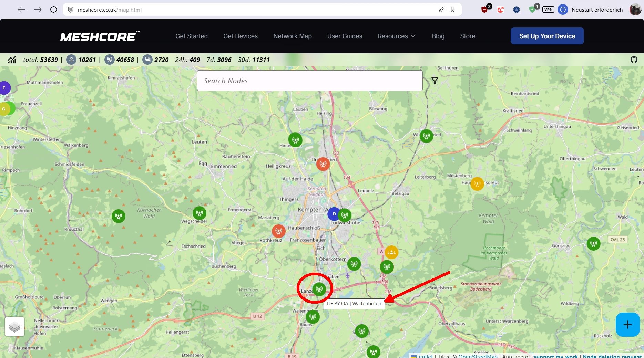Screen dimensions: 644x358
Task: Select the yellow companion group marker
Action: 391,252
